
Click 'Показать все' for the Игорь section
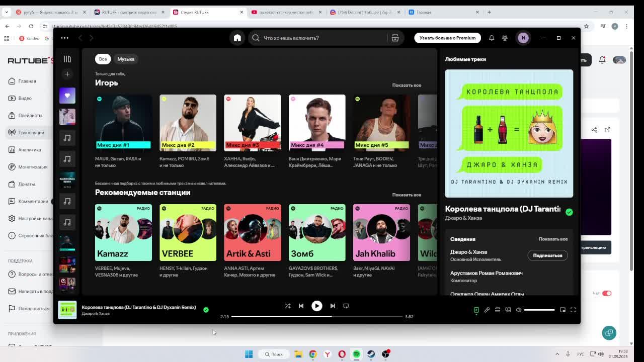[407, 85]
